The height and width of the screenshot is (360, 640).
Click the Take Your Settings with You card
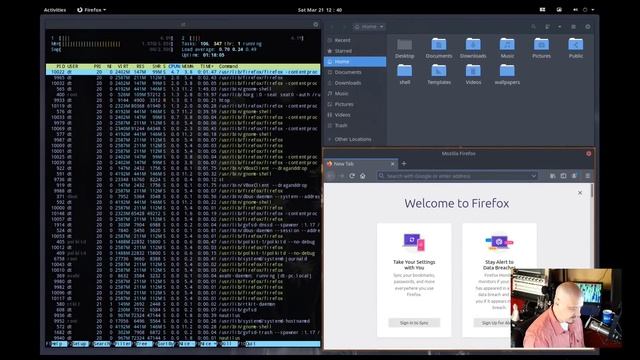[414, 280]
